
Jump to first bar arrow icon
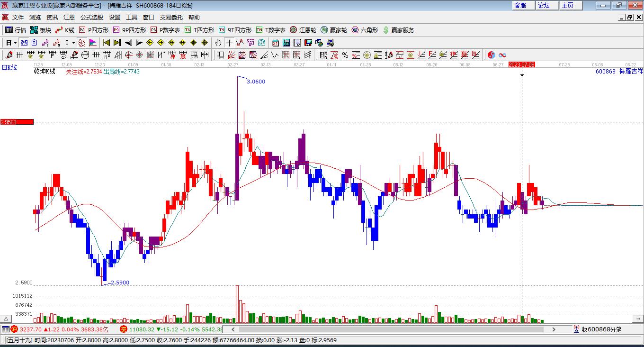coord(106,43)
